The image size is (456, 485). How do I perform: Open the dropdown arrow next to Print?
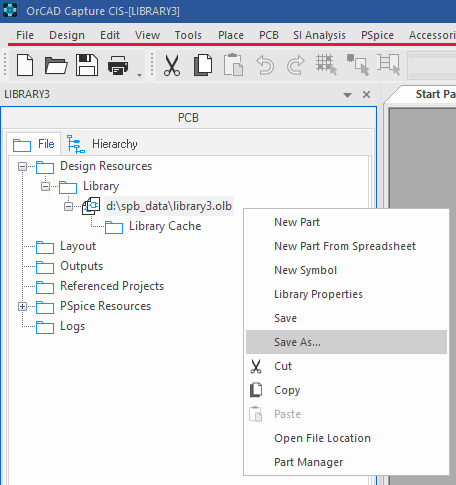point(140,75)
